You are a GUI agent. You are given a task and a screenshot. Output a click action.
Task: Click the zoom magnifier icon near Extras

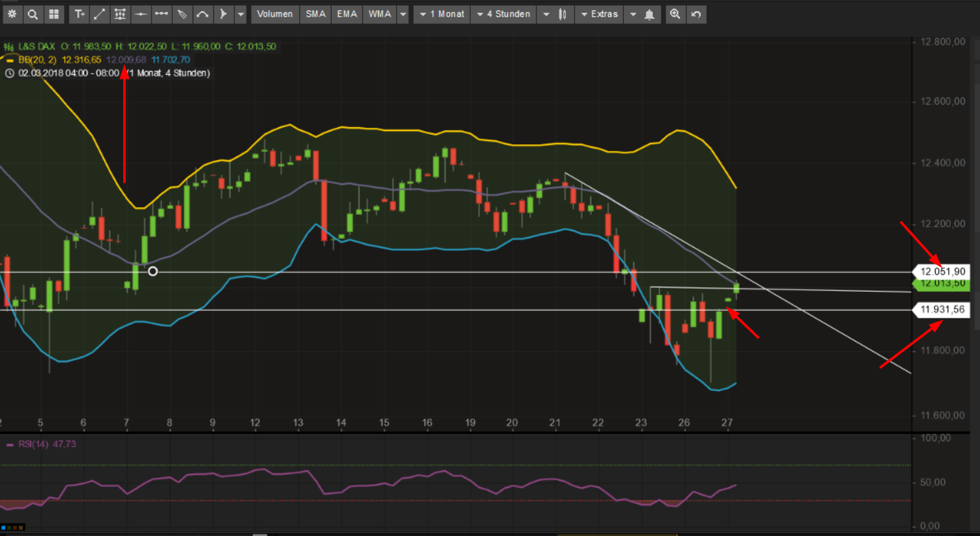point(675,14)
